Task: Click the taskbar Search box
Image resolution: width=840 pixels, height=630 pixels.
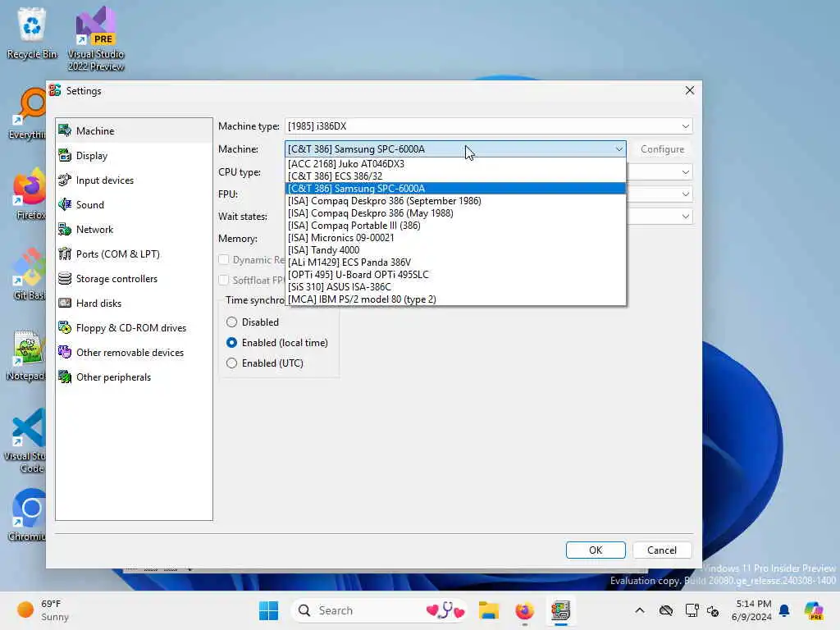Action: pyautogui.click(x=379, y=610)
